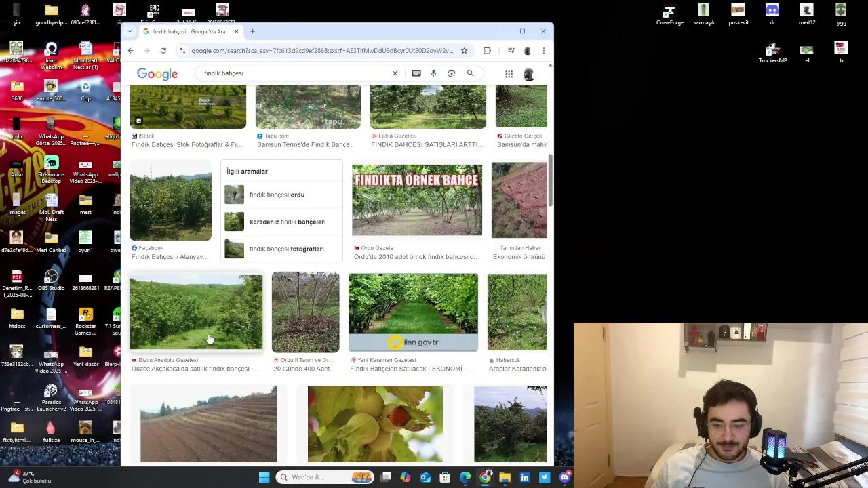The image size is (868, 488).
Task: Open Facebook Fındık Bahçesi / Alanyay image
Action: 170,201
